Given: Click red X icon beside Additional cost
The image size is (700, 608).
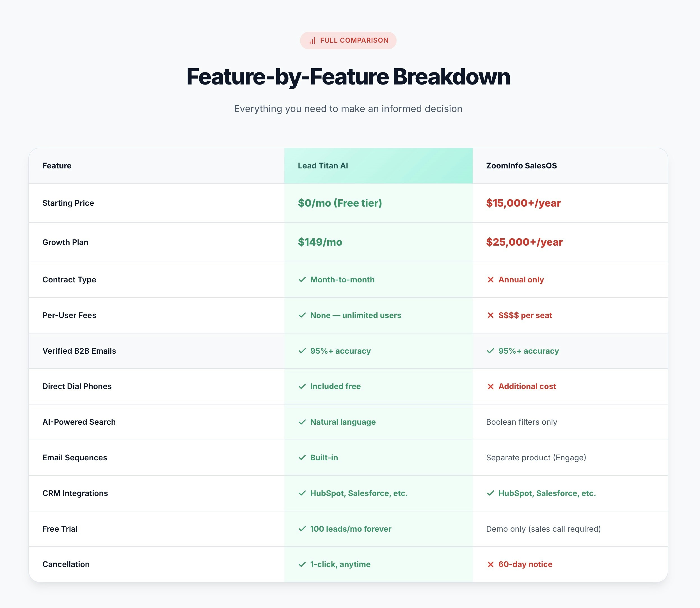Looking at the screenshot, I should 490,387.
